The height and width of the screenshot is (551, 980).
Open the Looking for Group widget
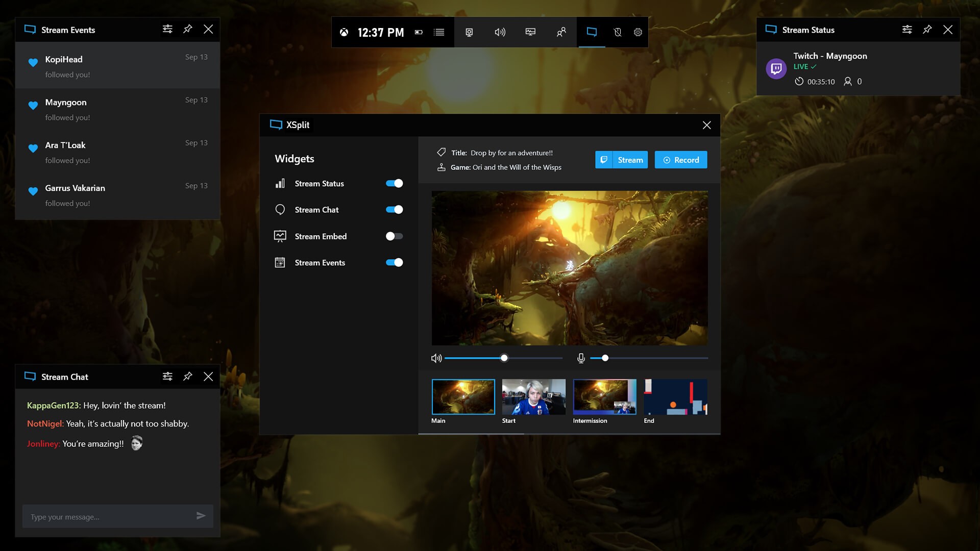click(x=561, y=32)
